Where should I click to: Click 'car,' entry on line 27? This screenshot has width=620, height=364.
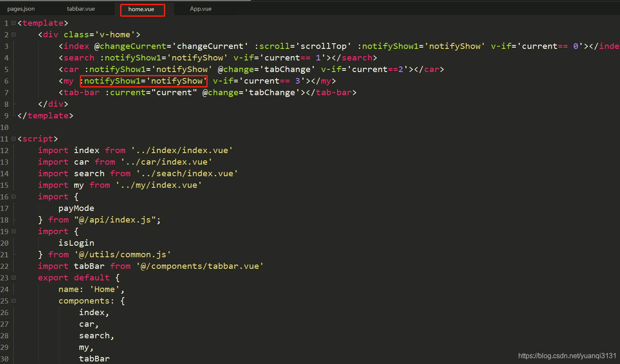click(x=89, y=324)
